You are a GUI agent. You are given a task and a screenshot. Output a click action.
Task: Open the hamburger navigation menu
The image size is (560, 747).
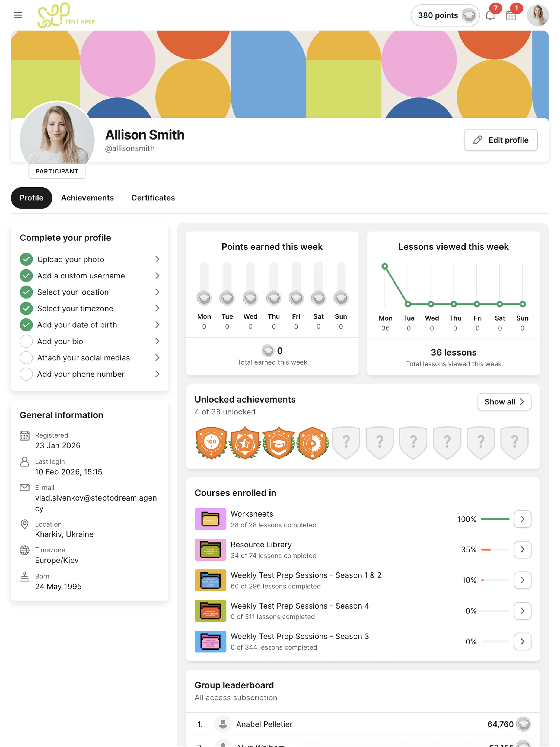(x=18, y=15)
